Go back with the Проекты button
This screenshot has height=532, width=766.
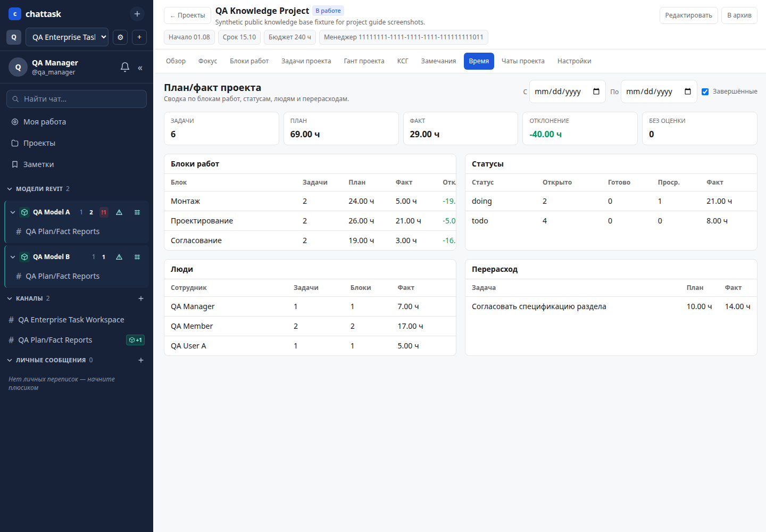[x=187, y=15]
